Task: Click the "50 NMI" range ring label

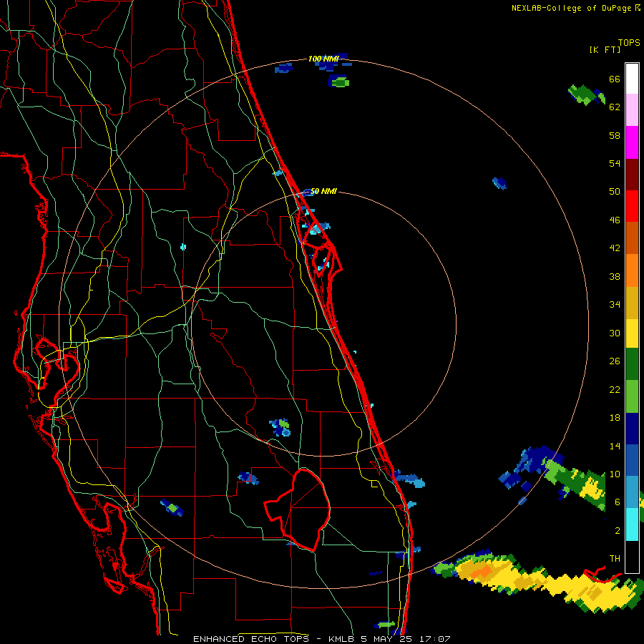Action: click(x=323, y=191)
